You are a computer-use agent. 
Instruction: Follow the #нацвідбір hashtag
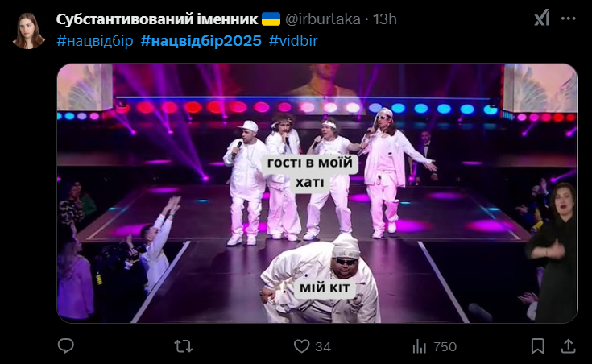point(95,41)
